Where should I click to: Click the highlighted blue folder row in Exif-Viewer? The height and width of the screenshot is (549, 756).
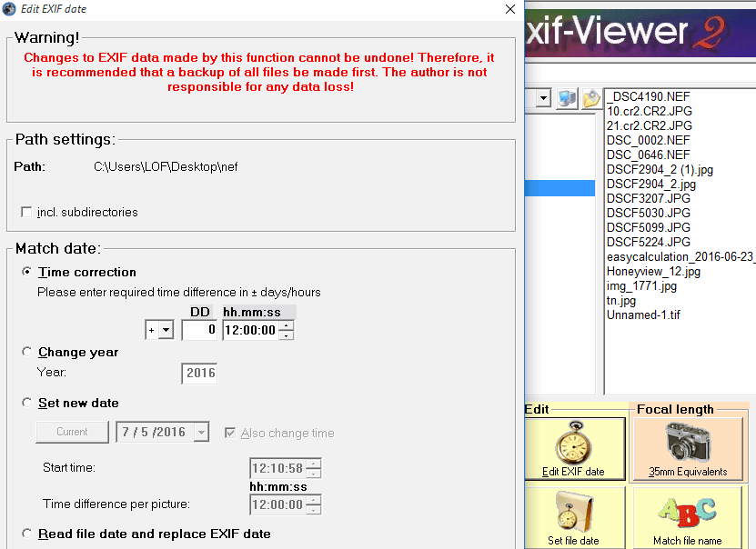pos(559,188)
